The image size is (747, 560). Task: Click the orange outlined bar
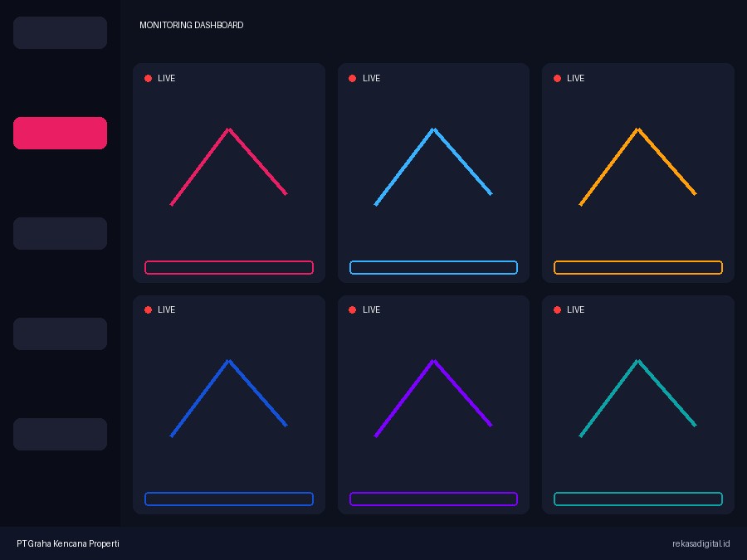click(x=638, y=268)
